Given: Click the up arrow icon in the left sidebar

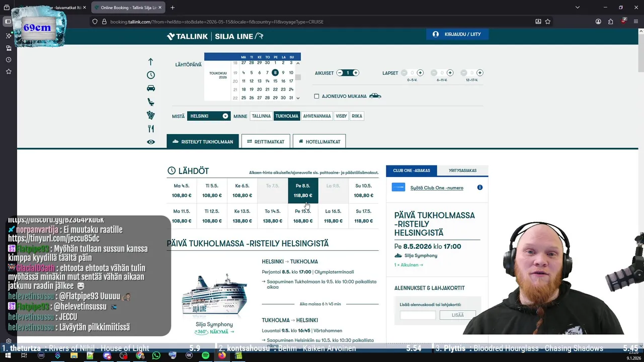Looking at the screenshot, I should tap(150, 62).
